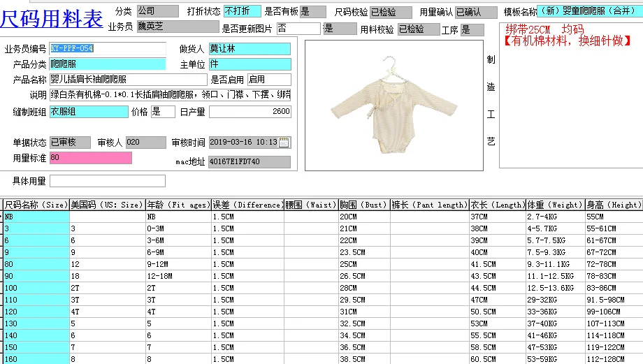Screen dimensions: 643x364
Task: Click the 是否有板 field
Action: tap(313, 11)
